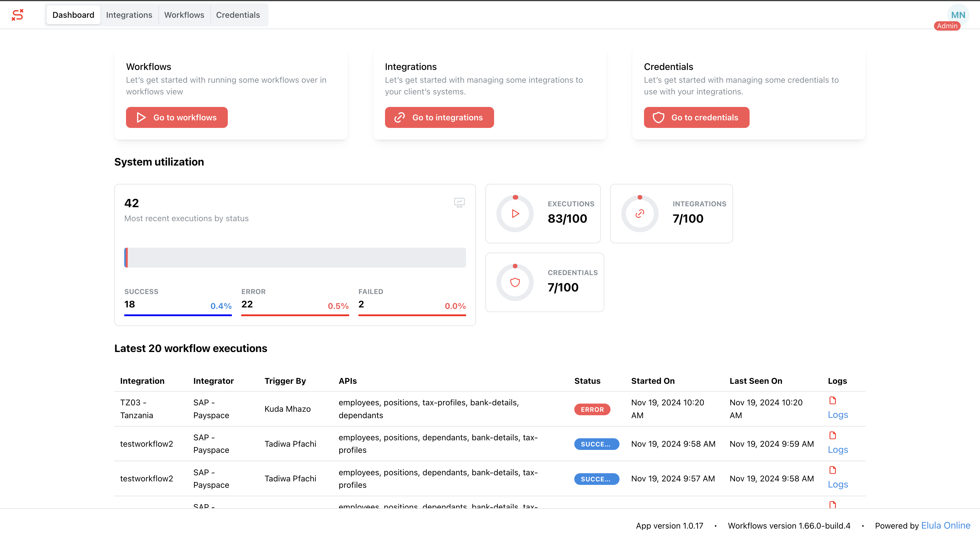This screenshot has height=542, width=980.
Task: Click the circular link gauge icon for Integrations
Action: pyautogui.click(x=640, y=214)
